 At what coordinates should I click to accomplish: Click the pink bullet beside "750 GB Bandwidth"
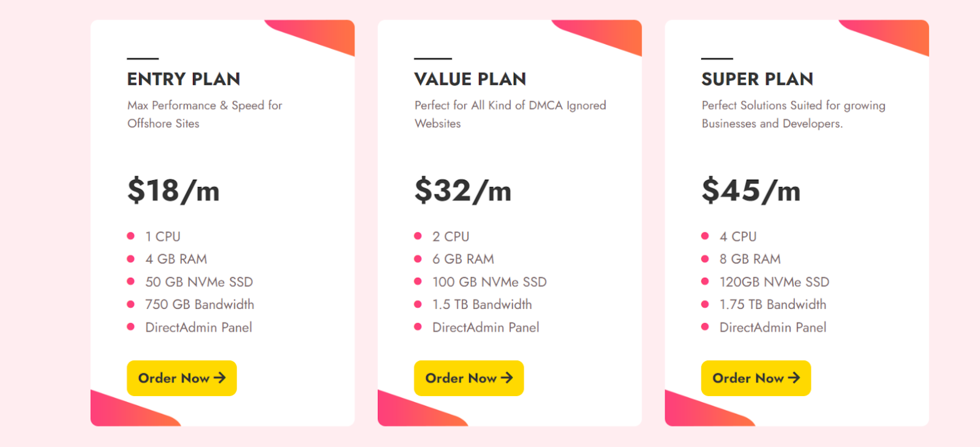[130, 304]
